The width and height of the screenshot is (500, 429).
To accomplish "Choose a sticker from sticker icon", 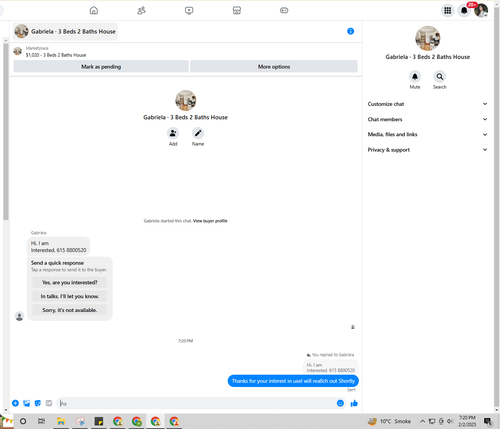I will coord(38,403).
